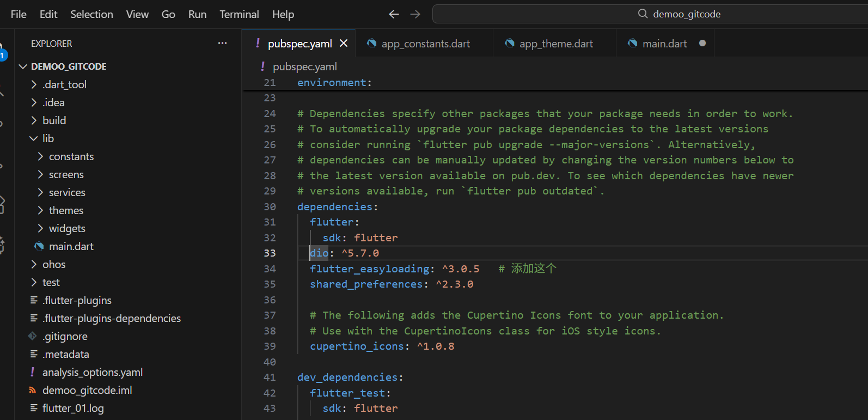Click 'dependencies:' key on line 30
This screenshot has height=420, width=868.
pos(338,206)
